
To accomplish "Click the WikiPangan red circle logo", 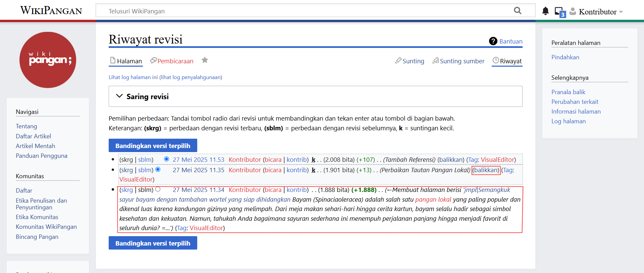I will coord(48,60).
